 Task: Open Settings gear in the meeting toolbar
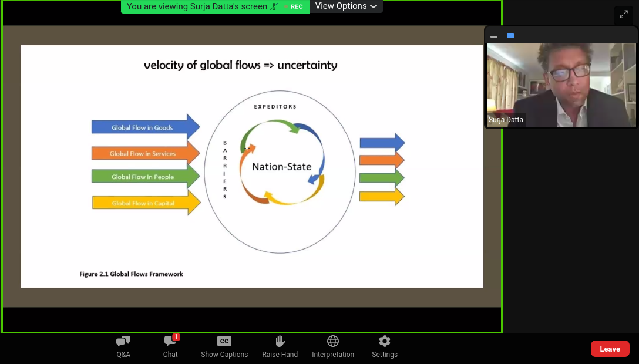(x=385, y=346)
